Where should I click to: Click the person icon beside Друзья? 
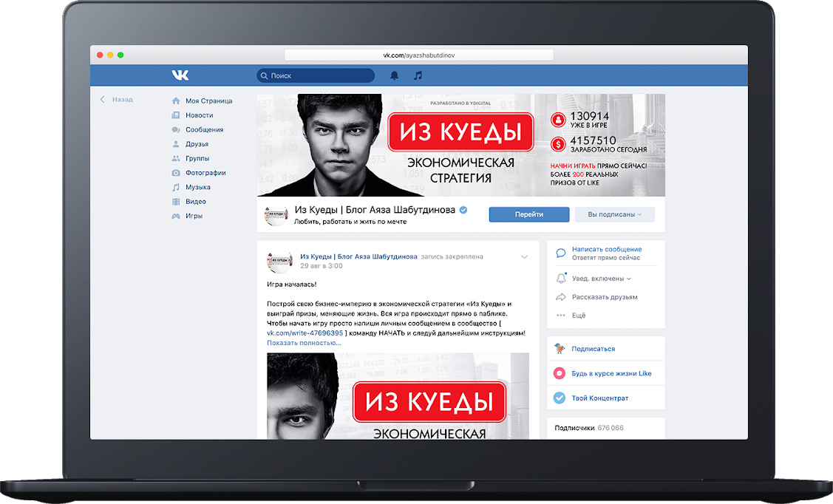176,144
